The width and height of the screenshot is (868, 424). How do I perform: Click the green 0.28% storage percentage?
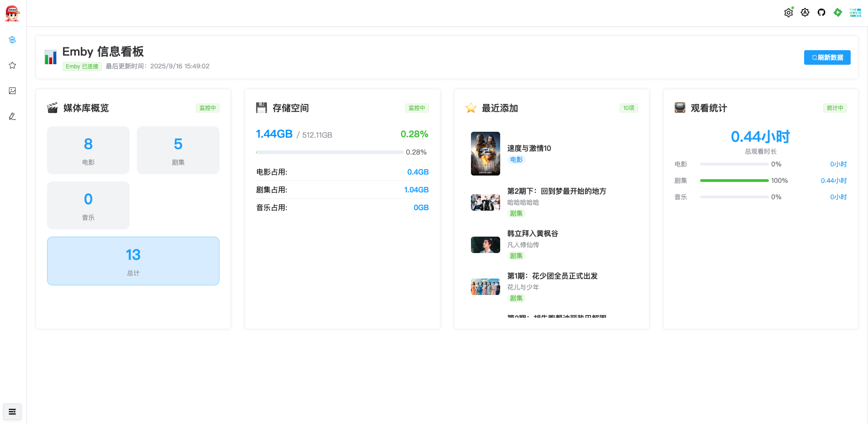[x=414, y=134]
